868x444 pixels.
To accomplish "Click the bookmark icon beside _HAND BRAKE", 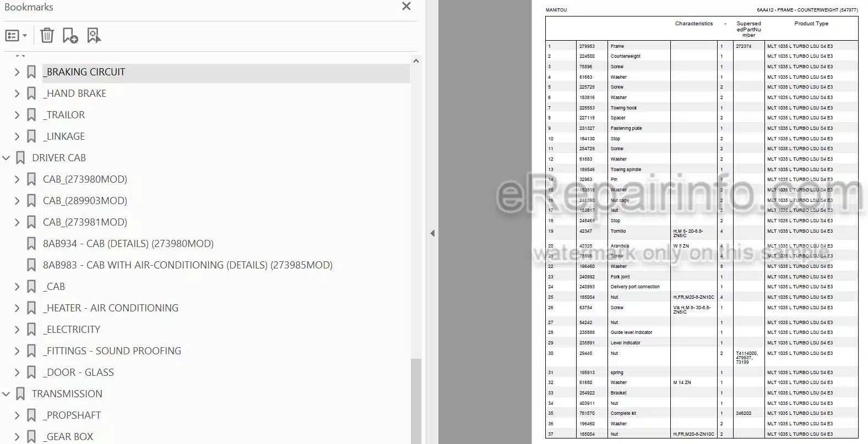I will 31,94.
